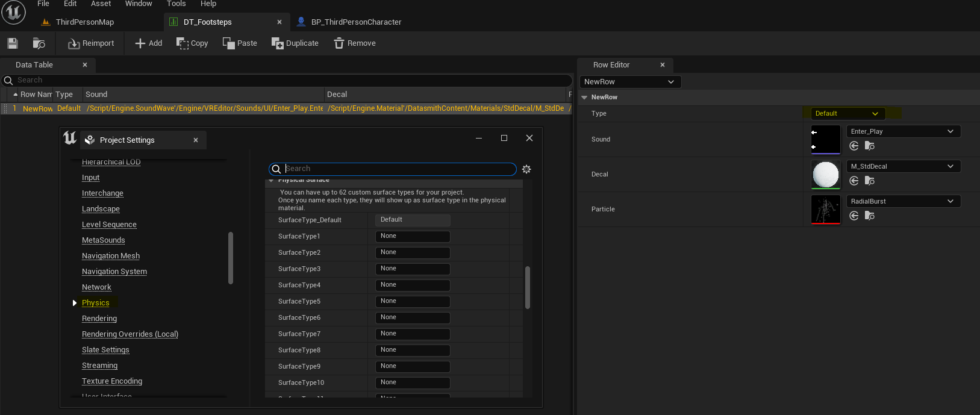The height and width of the screenshot is (415, 980).
Task: Remove the selected data table row
Action: [x=355, y=43]
